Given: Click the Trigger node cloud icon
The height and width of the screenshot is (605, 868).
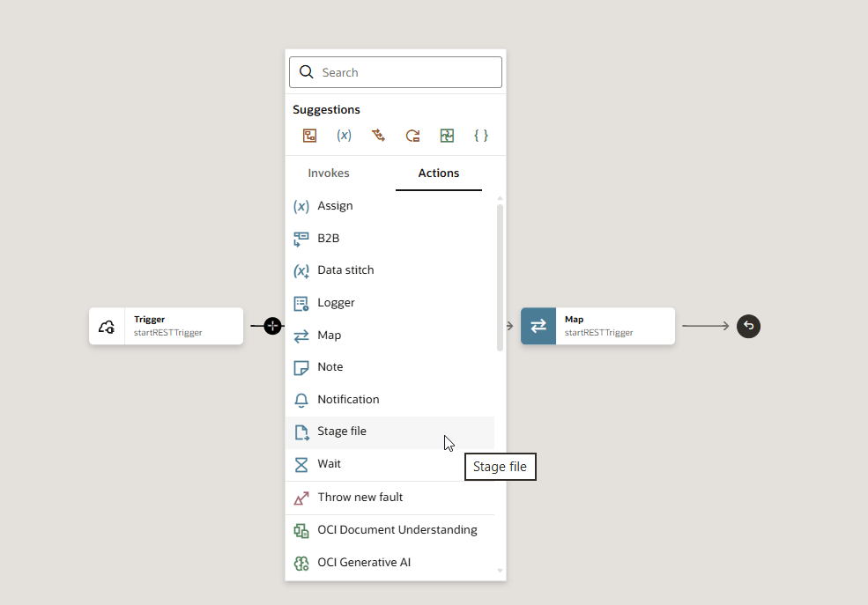Looking at the screenshot, I should pyautogui.click(x=107, y=327).
